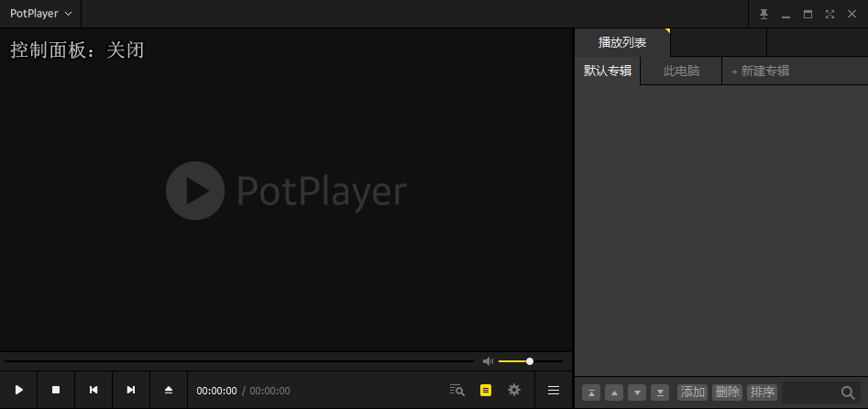This screenshot has height=409, width=868.
Task: Create a new album with 新建专辑
Action: pyautogui.click(x=760, y=71)
